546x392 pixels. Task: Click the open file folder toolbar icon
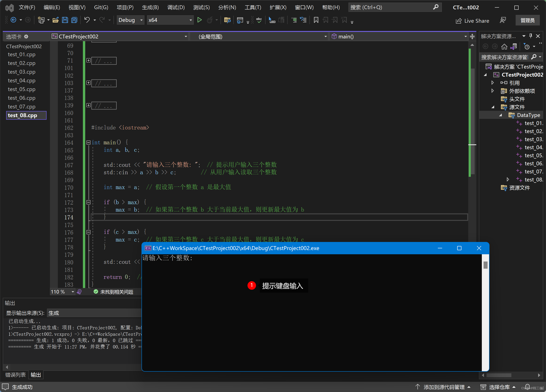click(x=56, y=20)
